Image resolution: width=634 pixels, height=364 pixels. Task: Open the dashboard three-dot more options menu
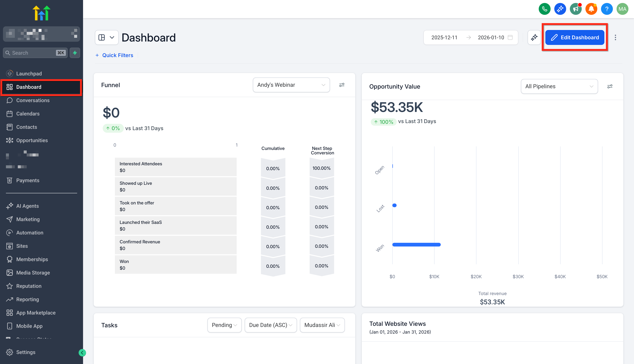click(x=615, y=37)
